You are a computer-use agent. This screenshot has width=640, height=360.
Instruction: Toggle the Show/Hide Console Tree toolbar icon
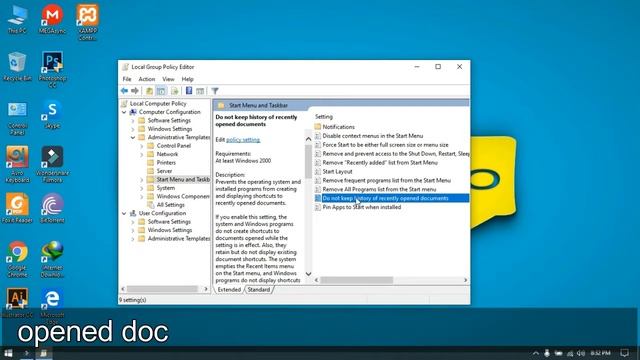click(161, 91)
